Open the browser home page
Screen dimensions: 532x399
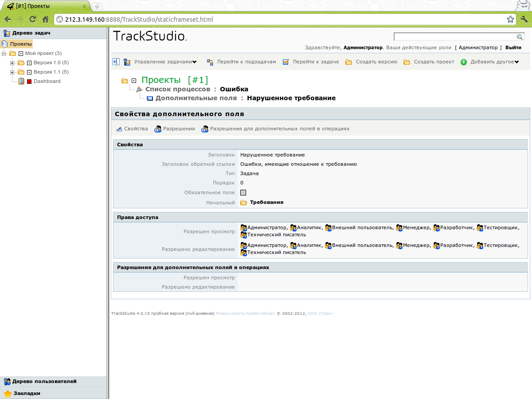45,20
